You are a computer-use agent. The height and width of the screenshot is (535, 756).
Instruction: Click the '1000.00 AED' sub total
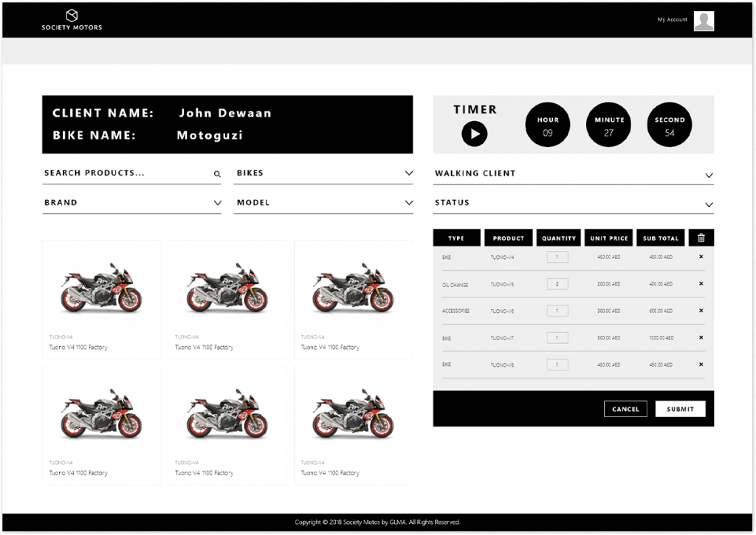[661, 338]
